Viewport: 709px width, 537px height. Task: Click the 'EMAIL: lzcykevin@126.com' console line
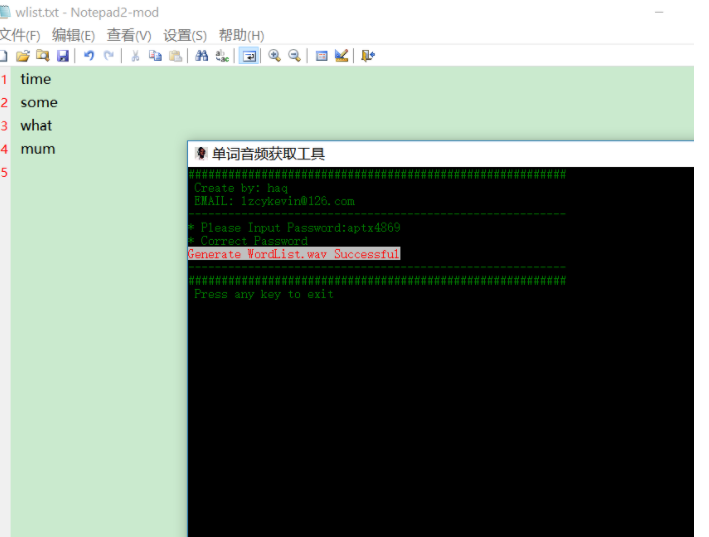[x=274, y=201]
